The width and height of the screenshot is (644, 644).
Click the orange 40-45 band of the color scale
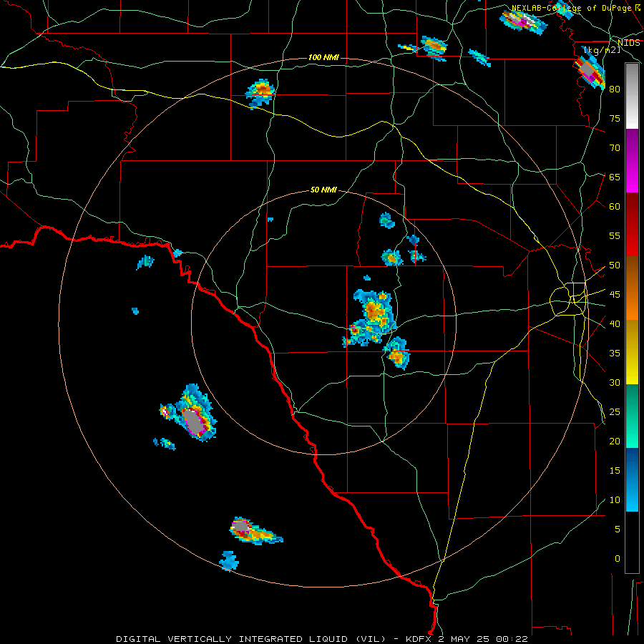(x=632, y=288)
